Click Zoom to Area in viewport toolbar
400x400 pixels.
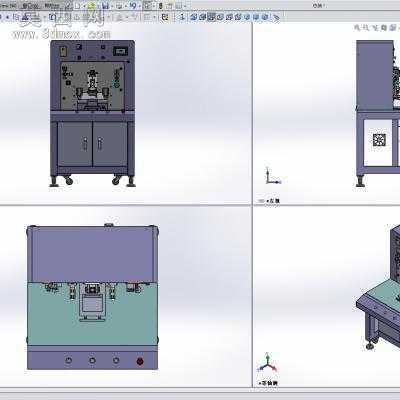click(366, 28)
